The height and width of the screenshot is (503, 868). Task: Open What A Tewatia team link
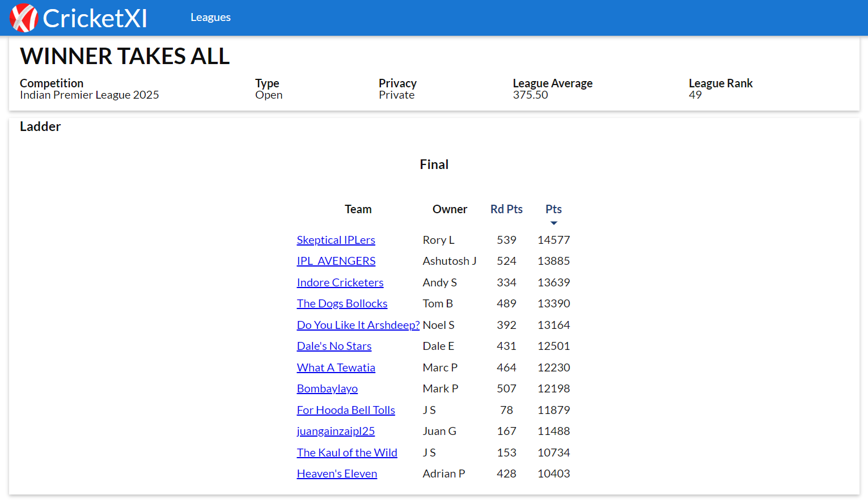click(x=336, y=367)
